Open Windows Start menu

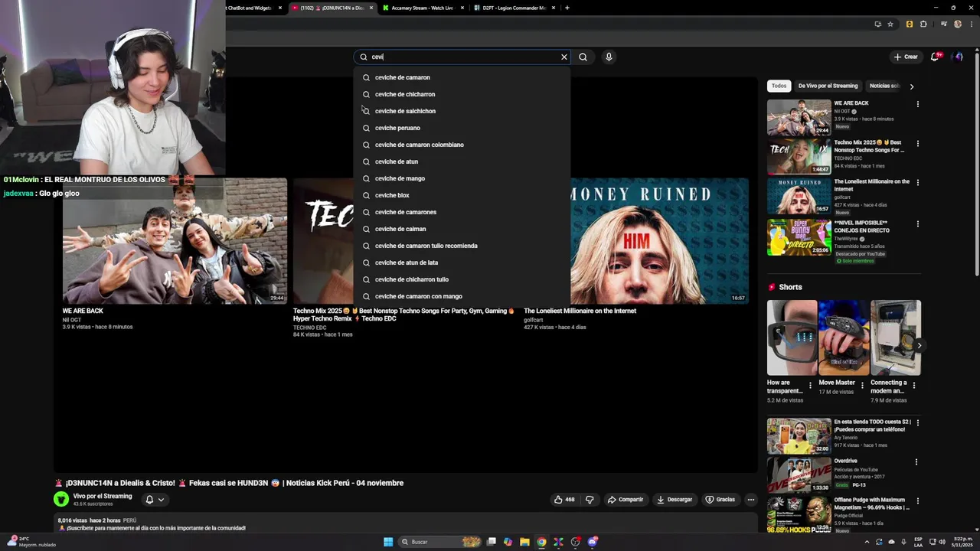388,542
